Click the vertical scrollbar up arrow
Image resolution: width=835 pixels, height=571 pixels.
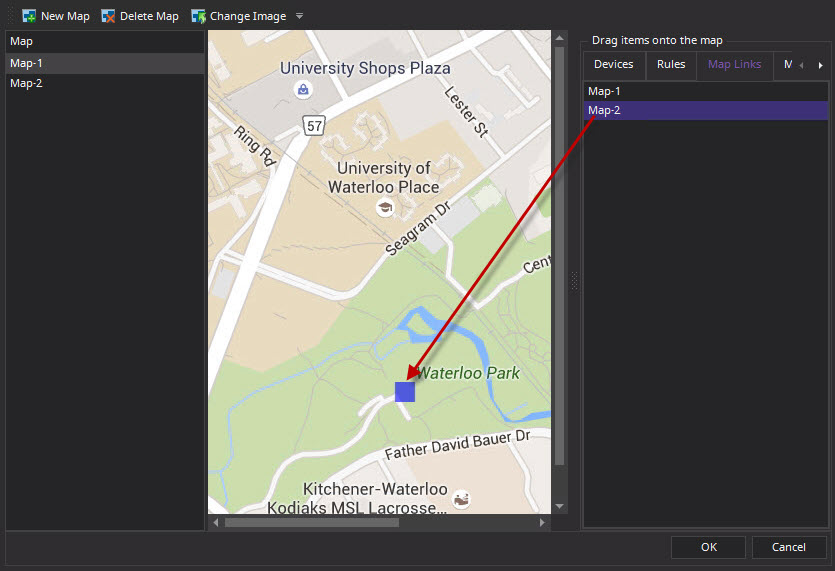coord(559,38)
